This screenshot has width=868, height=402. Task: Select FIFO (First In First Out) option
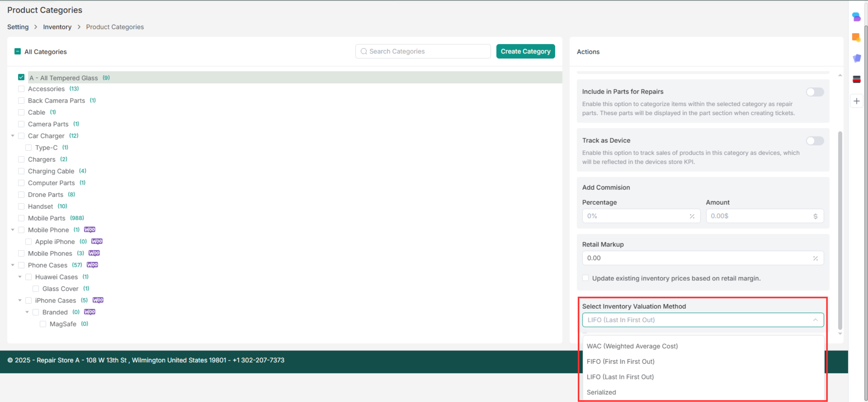pyautogui.click(x=703, y=361)
